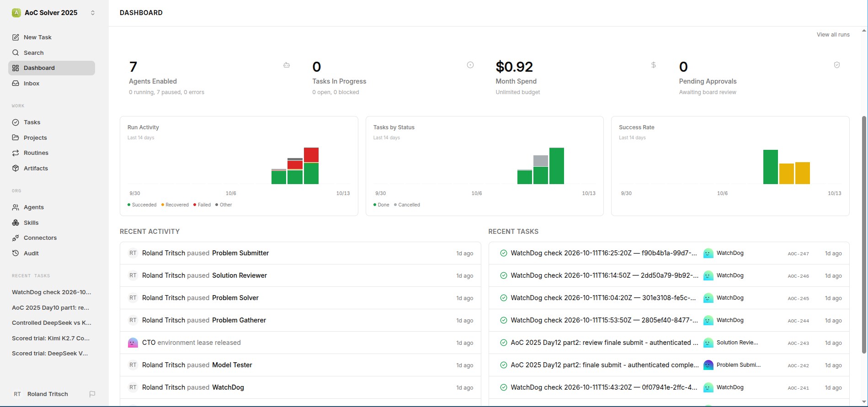Open Search in the sidebar
This screenshot has width=868, height=407.
coord(52,53)
